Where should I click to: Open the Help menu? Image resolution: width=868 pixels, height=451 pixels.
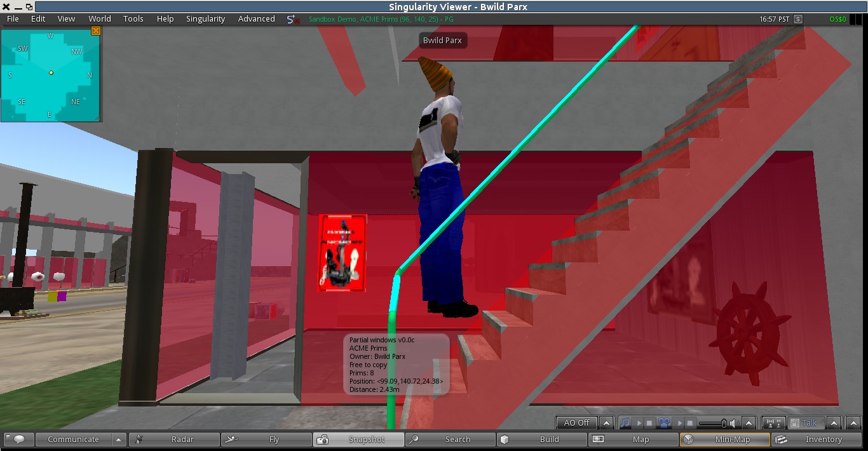click(x=165, y=19)
